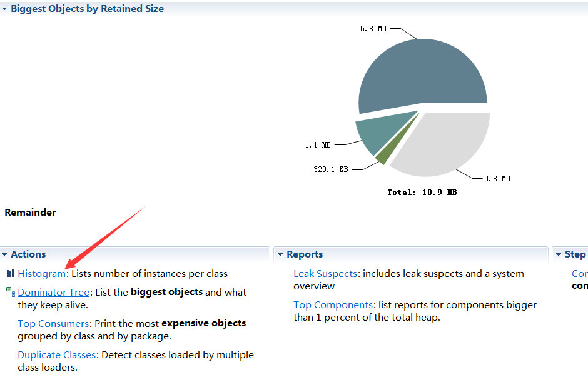The width and height of the screenshot is (588, 377).
Task: Click the 5.8 MB pie label
Action: 373,29
